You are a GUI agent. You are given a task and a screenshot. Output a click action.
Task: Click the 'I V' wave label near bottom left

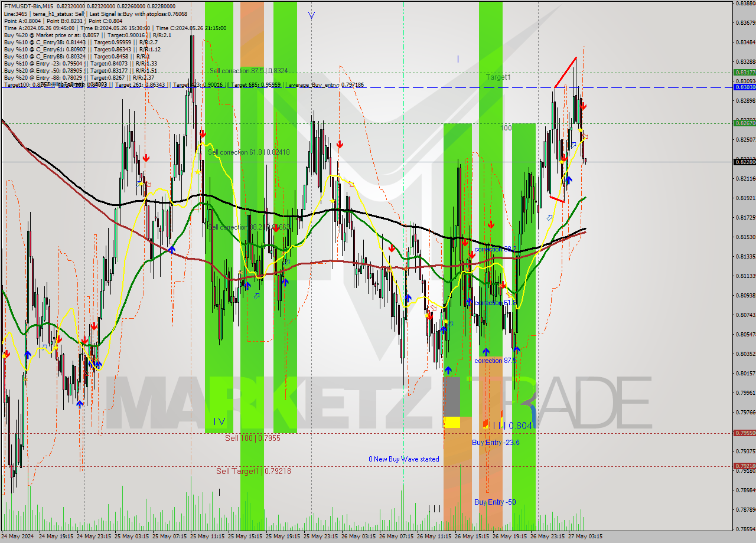click(x=220, y=421)
